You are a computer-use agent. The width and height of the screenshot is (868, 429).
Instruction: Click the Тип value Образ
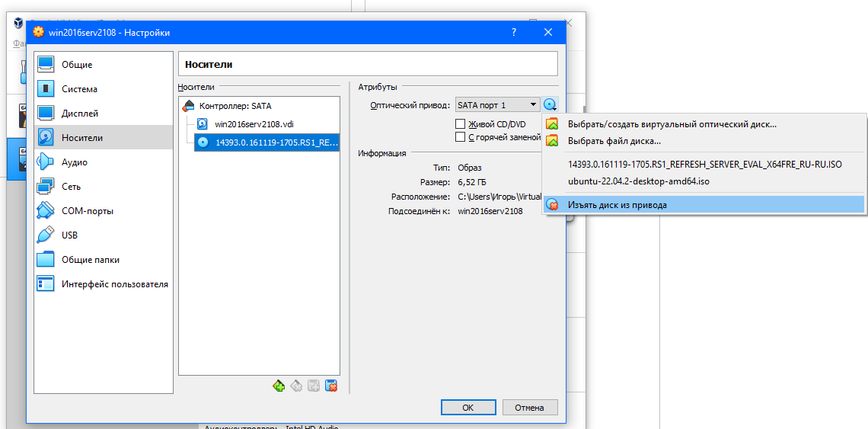tap(470, 168)
